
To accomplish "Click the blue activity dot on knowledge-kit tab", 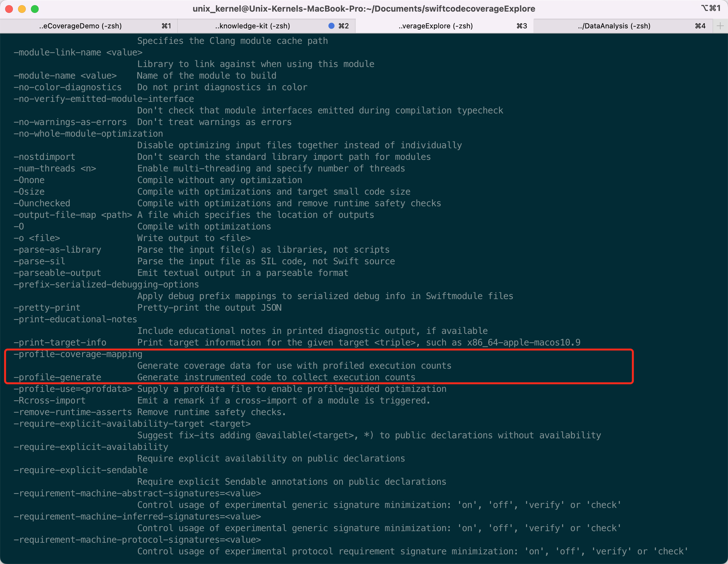I will 331,26.
